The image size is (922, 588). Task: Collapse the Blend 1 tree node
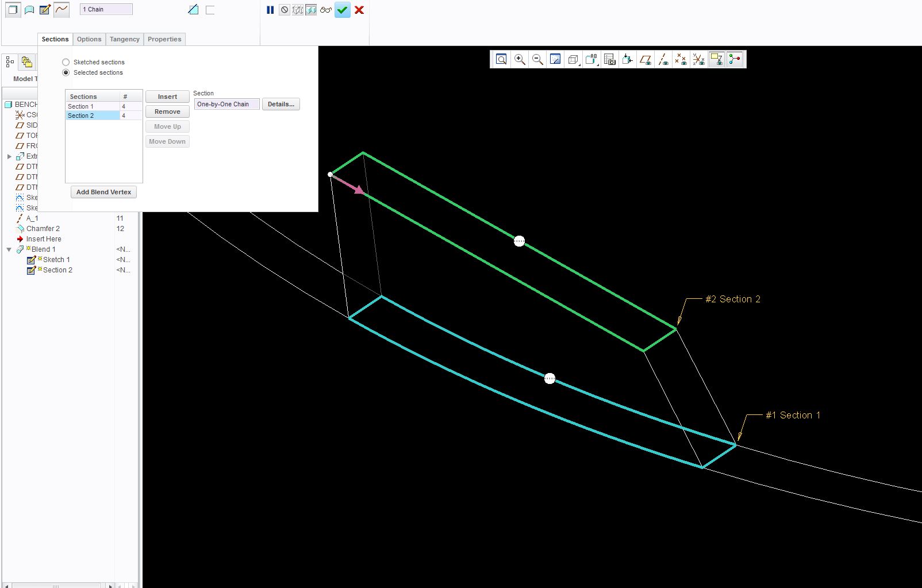tap(9, 249)
